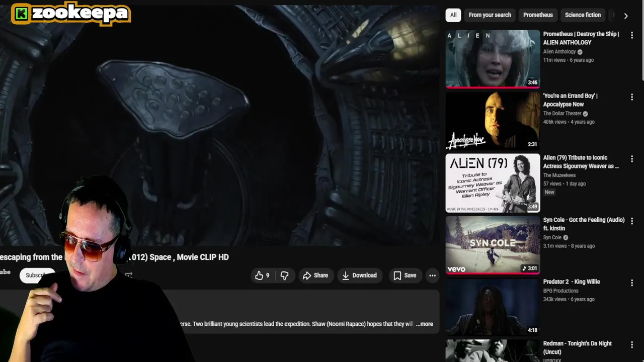
Task: Click '3.1m views • 8 years ago' text
Action: coord(569,246)
